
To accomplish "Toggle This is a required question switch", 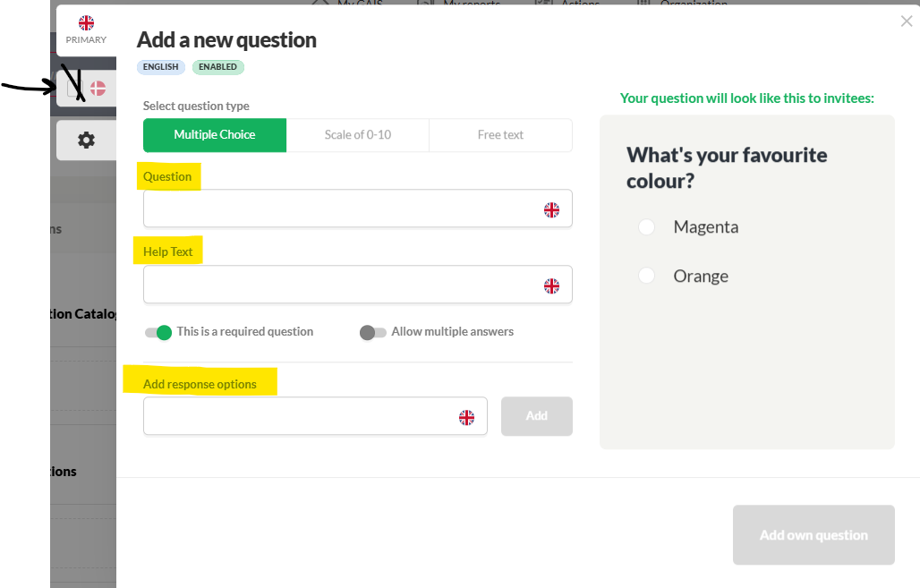I will pyautogui.click(x=158, y=332).
